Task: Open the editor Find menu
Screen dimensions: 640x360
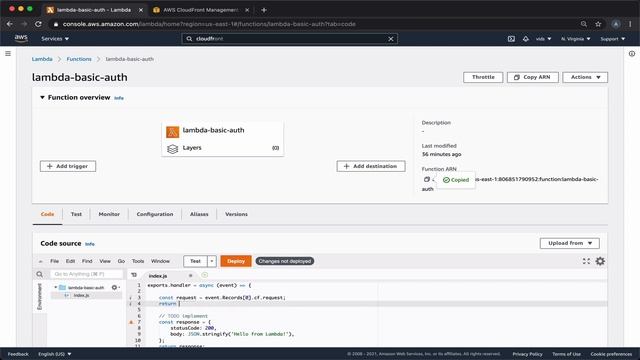Action: point(87,261)
